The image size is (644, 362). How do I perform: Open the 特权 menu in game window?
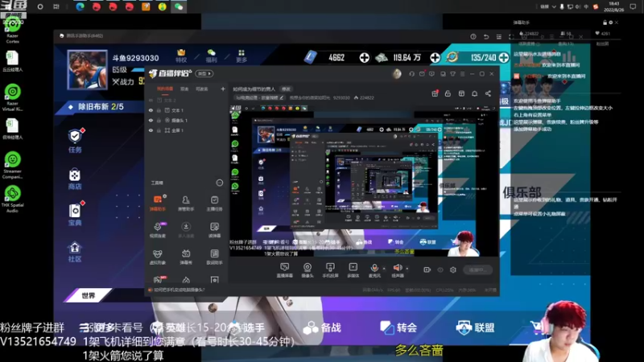click(x=181, y=56)
